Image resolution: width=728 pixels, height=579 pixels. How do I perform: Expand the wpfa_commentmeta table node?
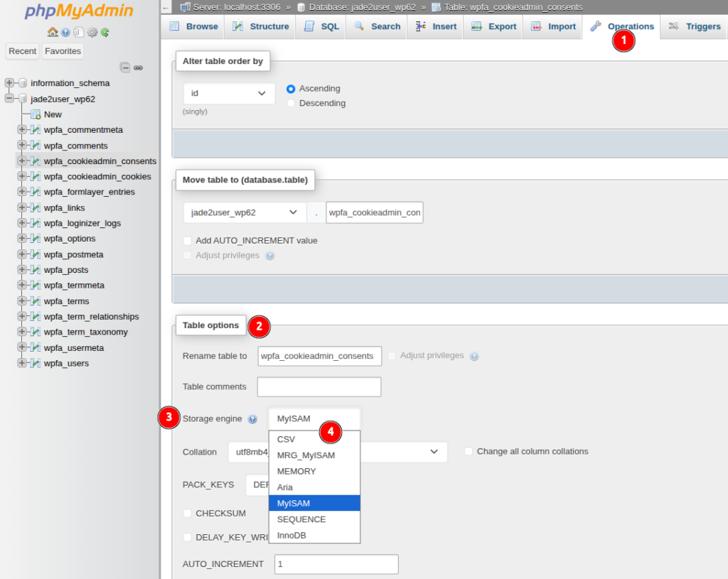pos(22,129)
